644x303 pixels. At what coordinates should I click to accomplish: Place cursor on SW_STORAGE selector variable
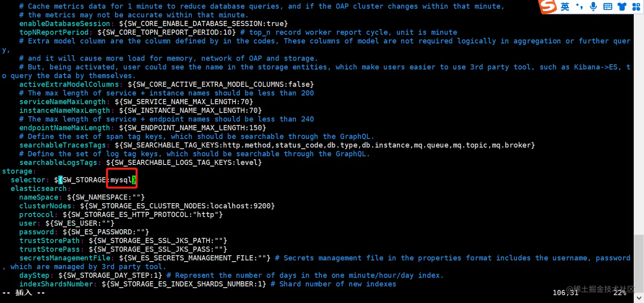click(84, 180)
